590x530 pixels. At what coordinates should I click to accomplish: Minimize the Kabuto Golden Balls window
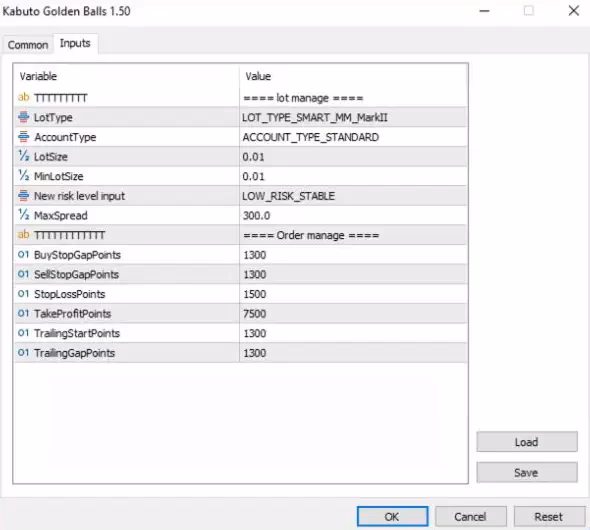click(484, 11)
